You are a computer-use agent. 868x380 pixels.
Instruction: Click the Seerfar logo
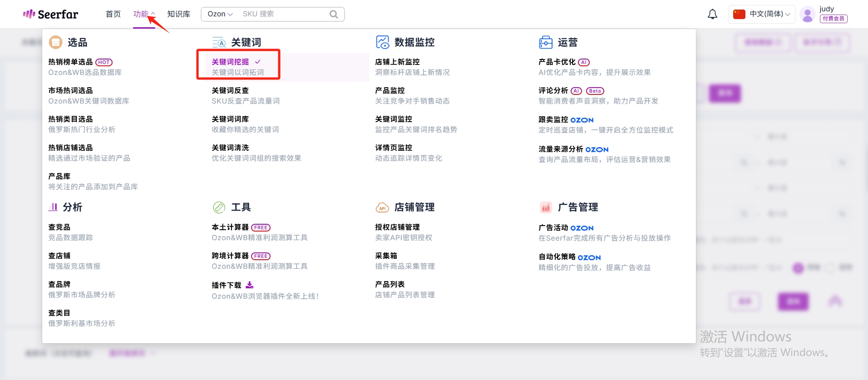(x=50, y=14)
